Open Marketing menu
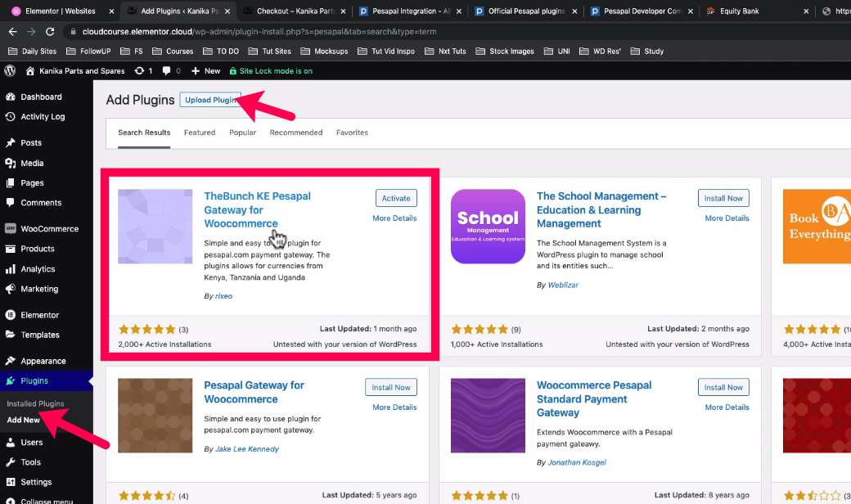Screen dimensions: 851x504 (39, 289)
